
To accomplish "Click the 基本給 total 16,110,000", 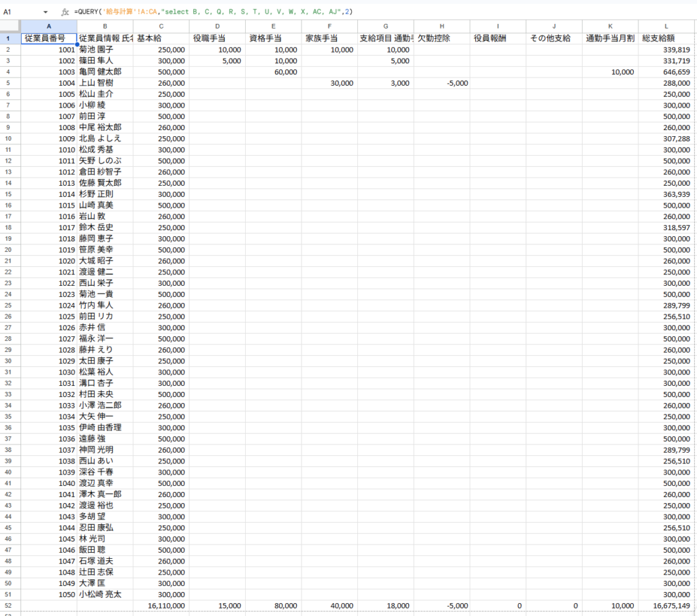I will click(x=161, y=605).
